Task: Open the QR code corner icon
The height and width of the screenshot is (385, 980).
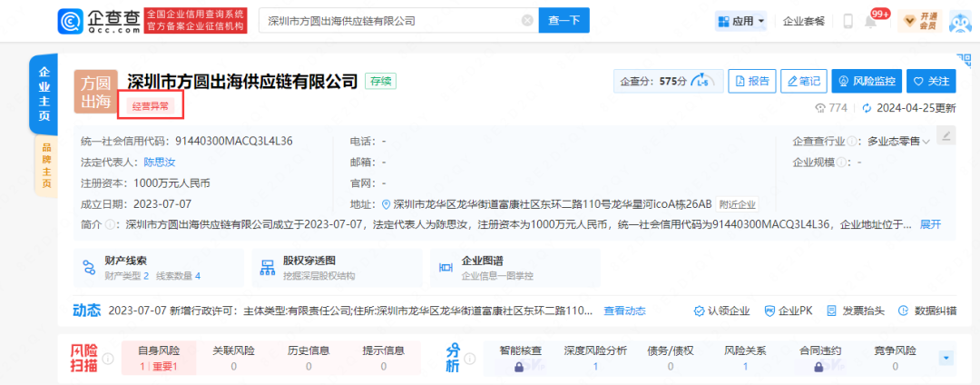Action: [x=963, y=59]
